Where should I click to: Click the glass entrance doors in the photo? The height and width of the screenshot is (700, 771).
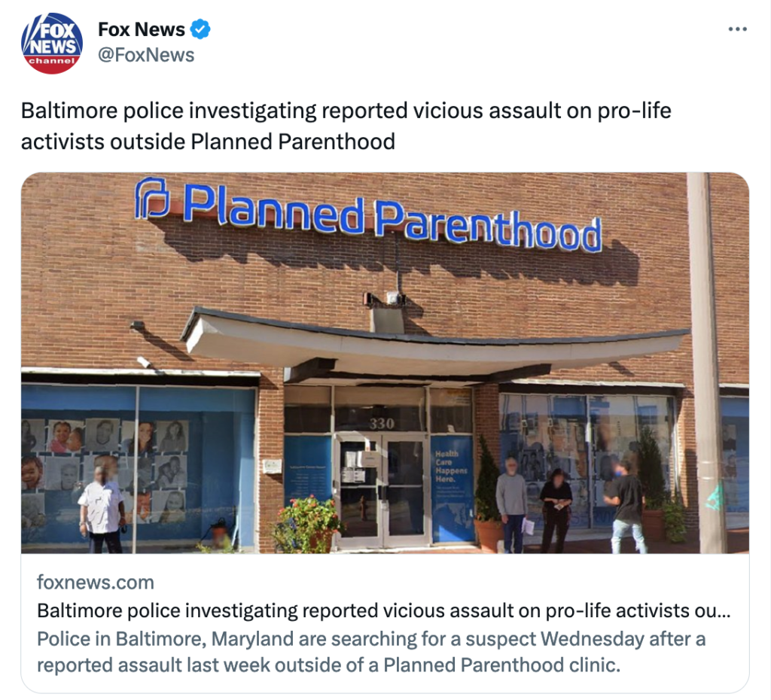[x=382, y=491]
